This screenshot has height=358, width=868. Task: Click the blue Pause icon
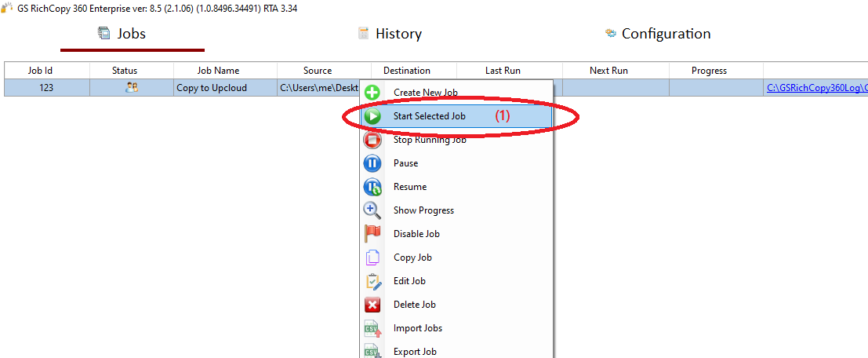[372, 163]
